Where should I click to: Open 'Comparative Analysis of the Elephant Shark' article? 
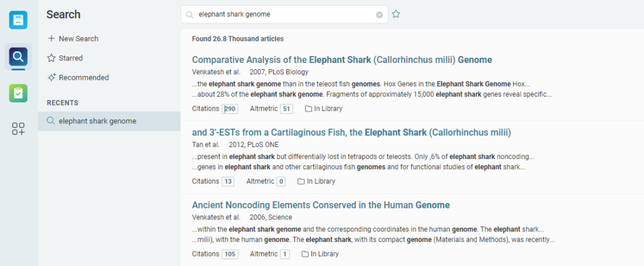point(341,60)
